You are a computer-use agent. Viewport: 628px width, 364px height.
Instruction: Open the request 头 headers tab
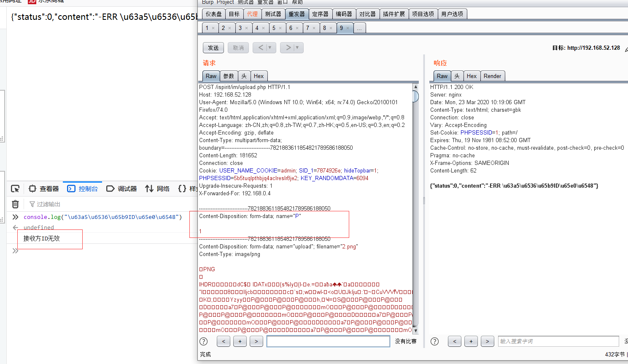(244, 76)
